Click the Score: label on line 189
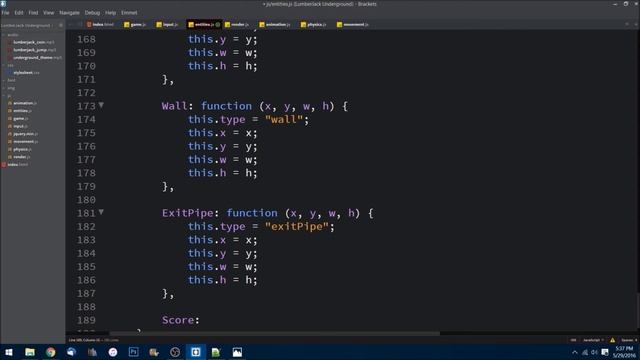This screenshot has height=360, width=640. [180, 320]
